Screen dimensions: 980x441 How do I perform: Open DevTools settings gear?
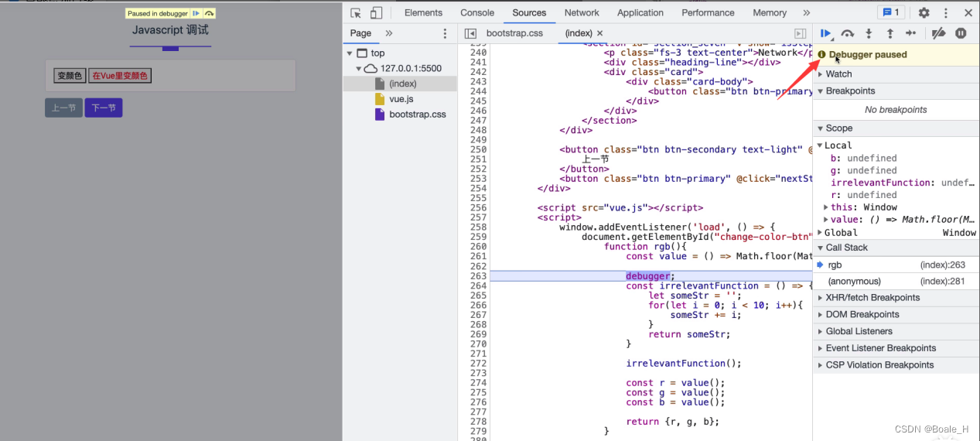tap(924, 12)
